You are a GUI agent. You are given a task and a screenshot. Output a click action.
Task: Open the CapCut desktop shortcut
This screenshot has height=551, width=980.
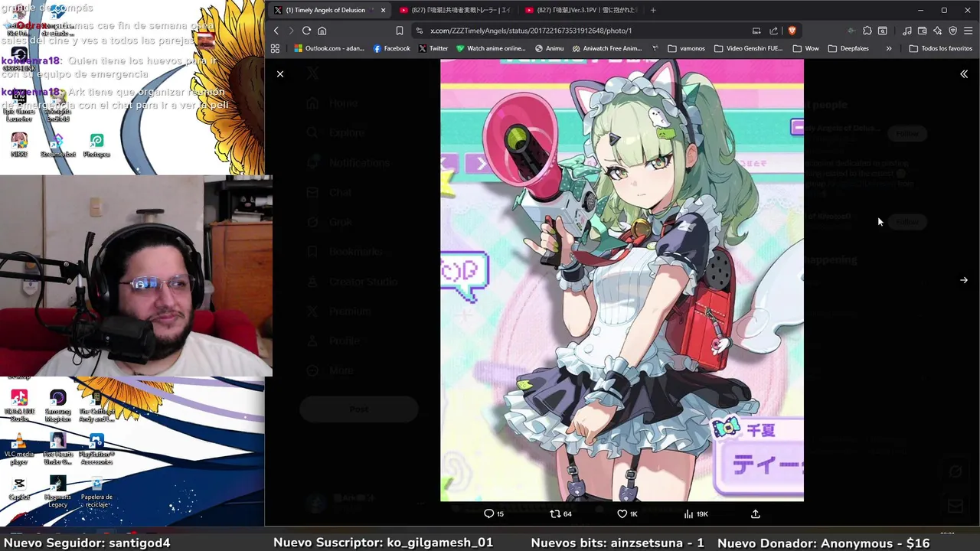pyautogui.click(x=19, y=488)
